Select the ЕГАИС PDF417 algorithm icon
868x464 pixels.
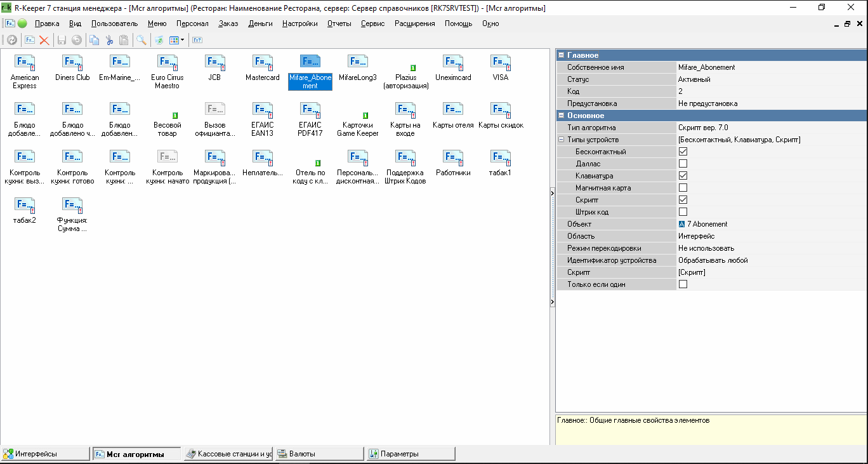click(x=310, y=110)
